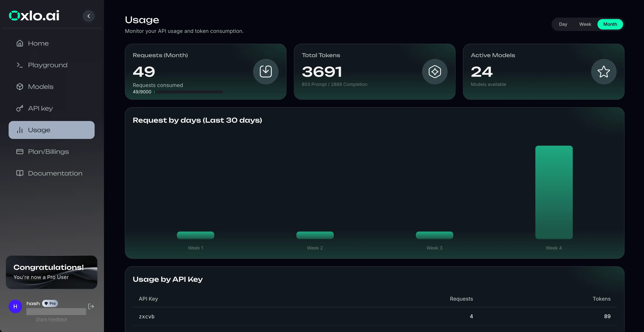Click the star icon on Active Models card
The height and width of the screenshot is (332, 644).
pyautogui.click(x=603, y=72)
